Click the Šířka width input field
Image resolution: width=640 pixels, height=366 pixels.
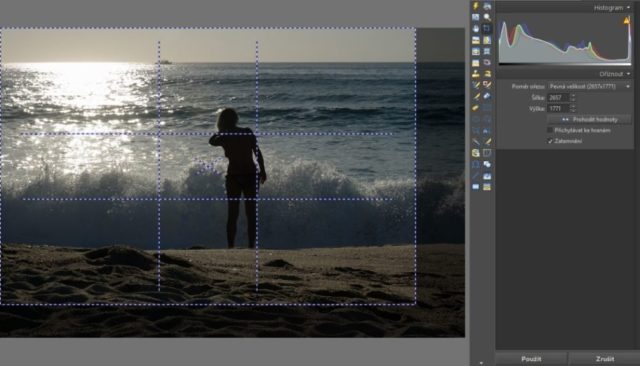[558, 98]
